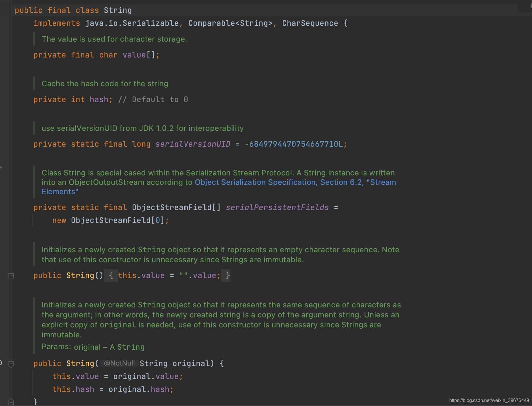This screenshot has height=406, width=532.
Task: Click 'Cache the hash code for the string' doc
Action: [x=105, y=84]
